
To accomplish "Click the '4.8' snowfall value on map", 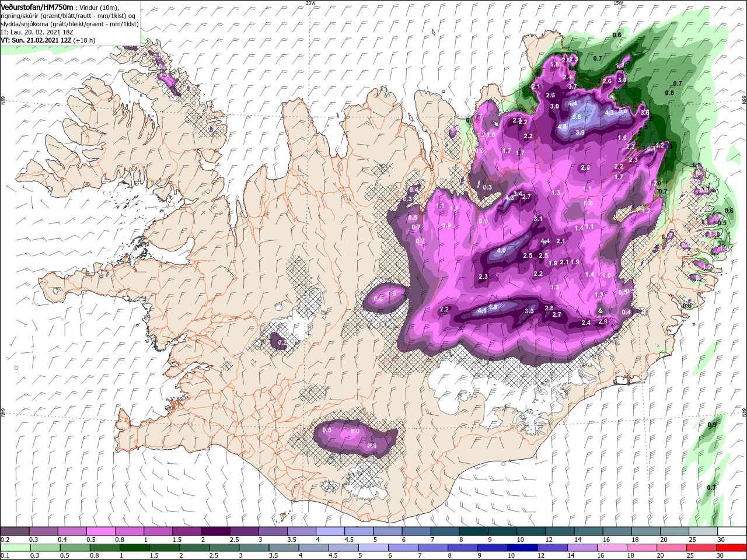I will point(562,127).
